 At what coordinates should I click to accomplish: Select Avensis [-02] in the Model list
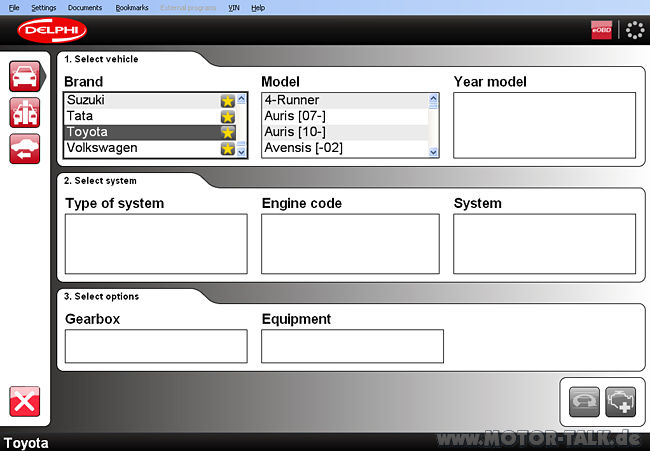click(346, 148)
